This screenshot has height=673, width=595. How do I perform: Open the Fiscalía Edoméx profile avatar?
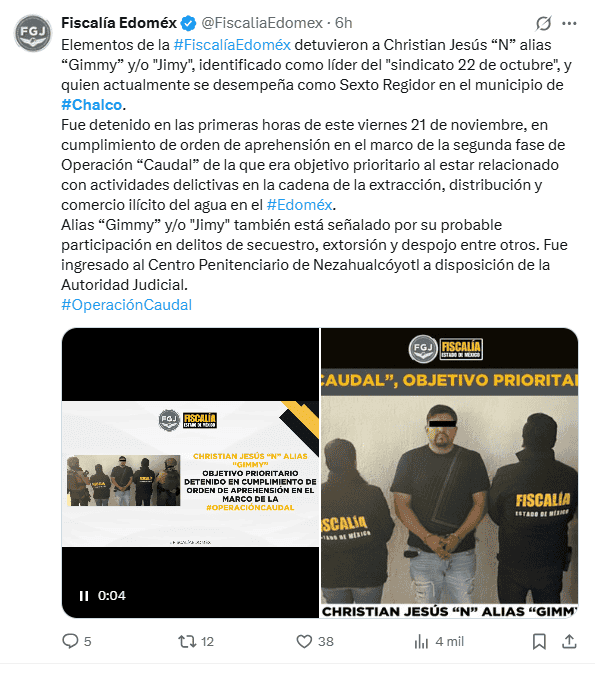[x=33, y=33]
